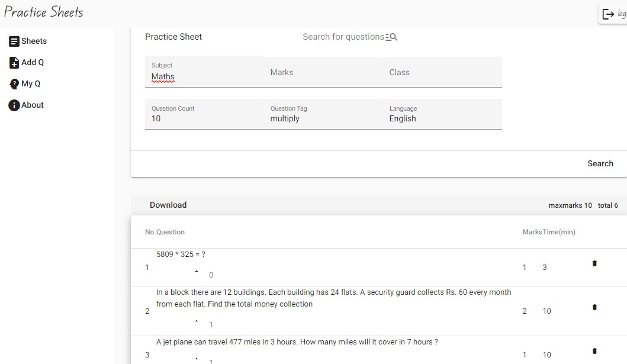Expand the small arrow under question 1

point(197,271)
